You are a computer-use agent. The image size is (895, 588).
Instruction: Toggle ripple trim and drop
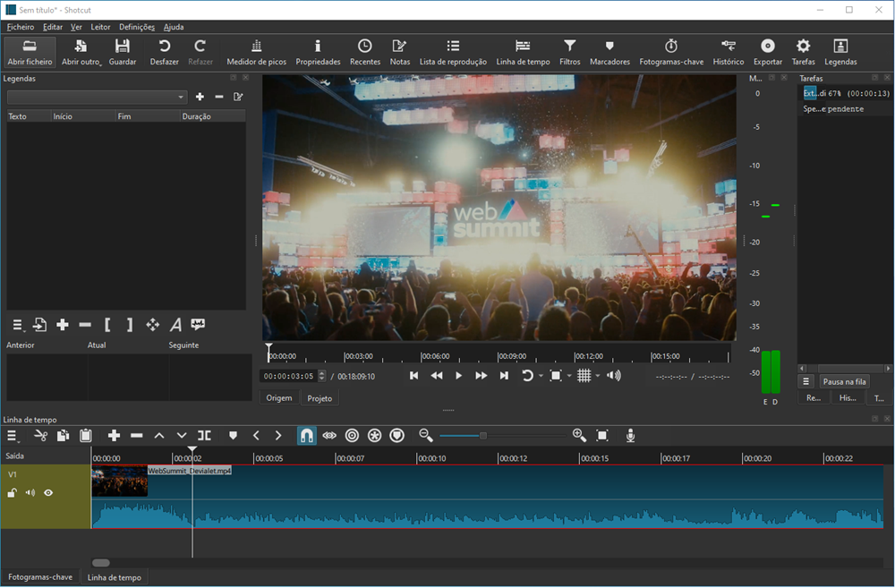coord(352,436)
